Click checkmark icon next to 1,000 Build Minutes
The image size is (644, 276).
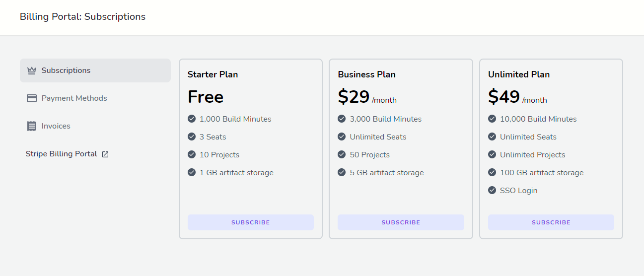tap(192, 119)
